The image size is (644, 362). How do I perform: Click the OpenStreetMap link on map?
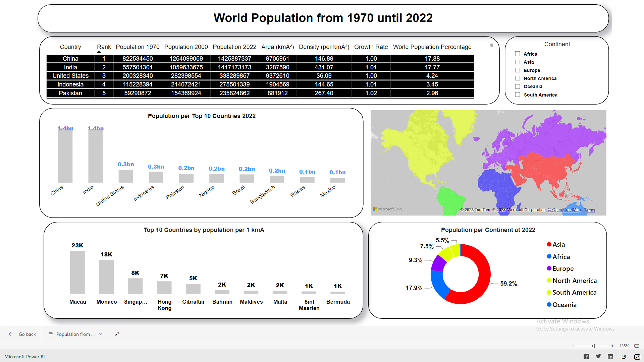564,210
